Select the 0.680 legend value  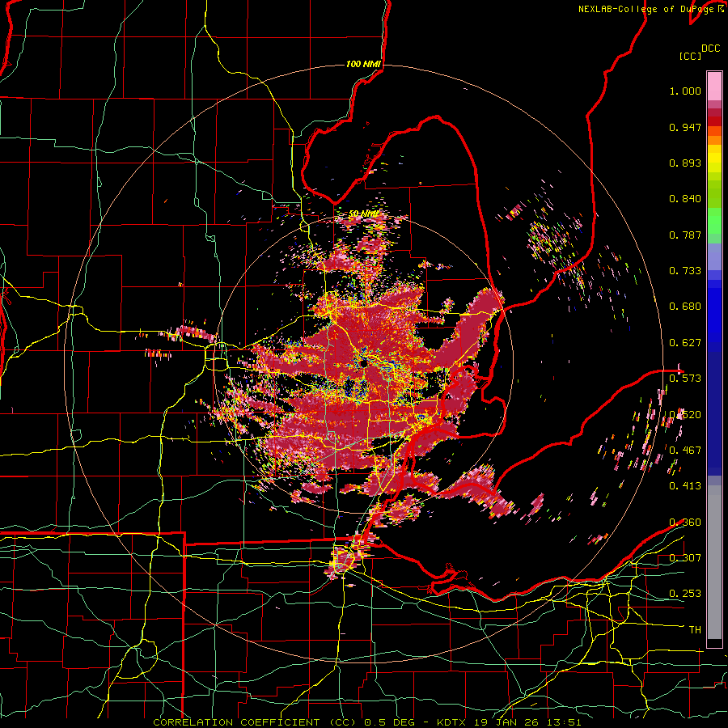685,307
